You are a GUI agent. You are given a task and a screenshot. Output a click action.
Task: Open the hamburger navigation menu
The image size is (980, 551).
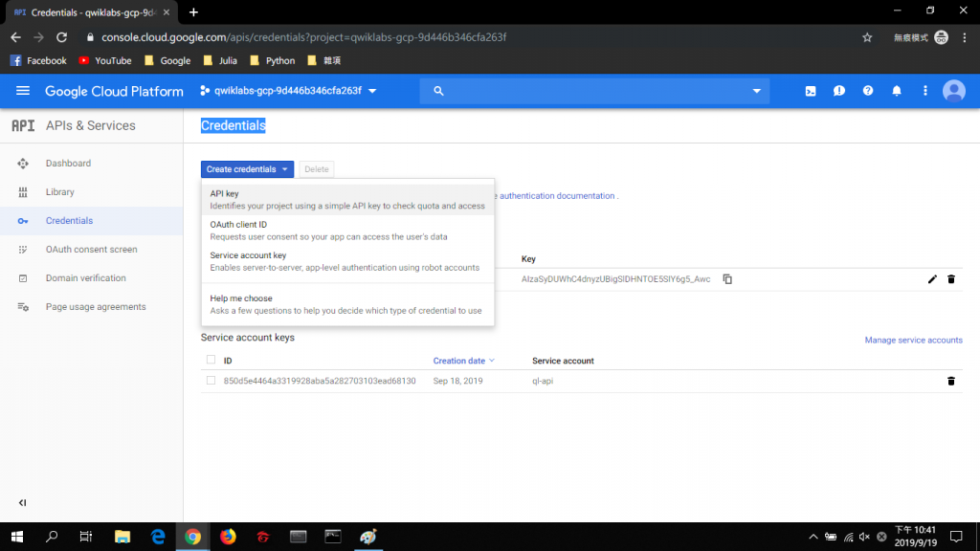click(23, 91)
